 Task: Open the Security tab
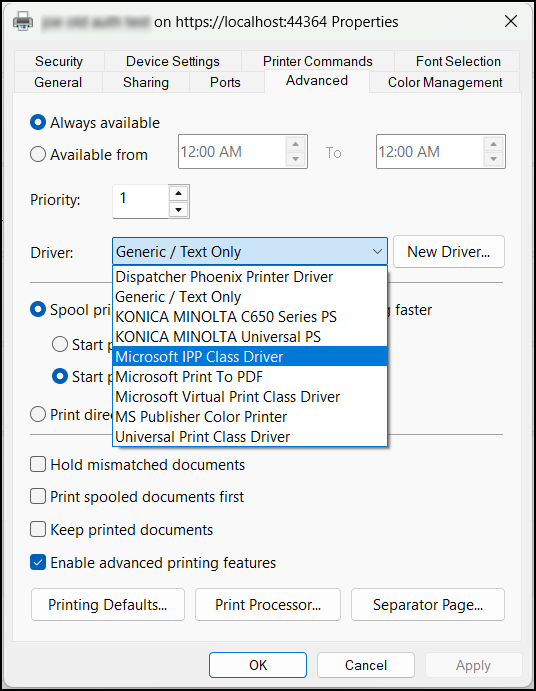point(59,61)
